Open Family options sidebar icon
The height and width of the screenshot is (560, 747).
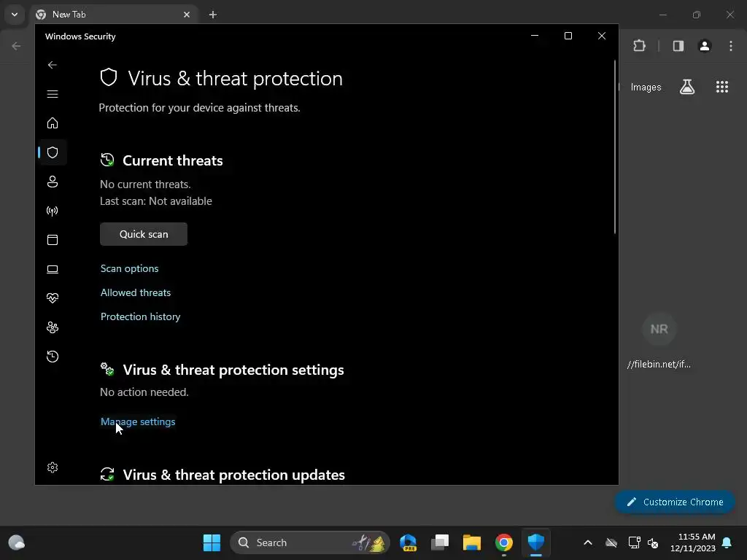click(53, 327)
